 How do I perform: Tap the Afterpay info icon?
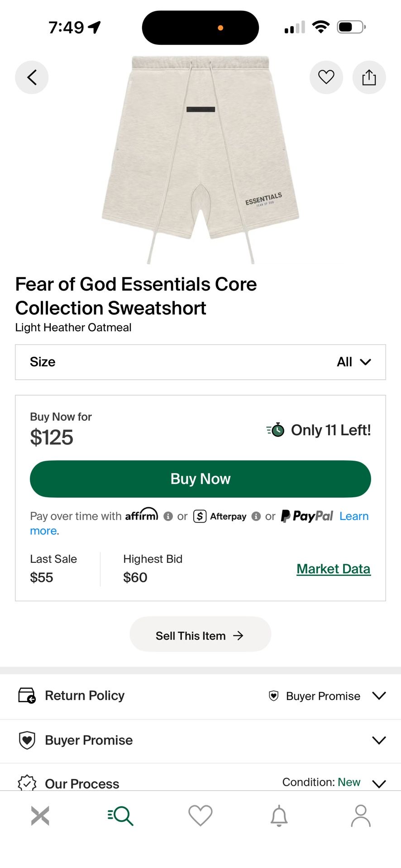click(x=256, y=516)
